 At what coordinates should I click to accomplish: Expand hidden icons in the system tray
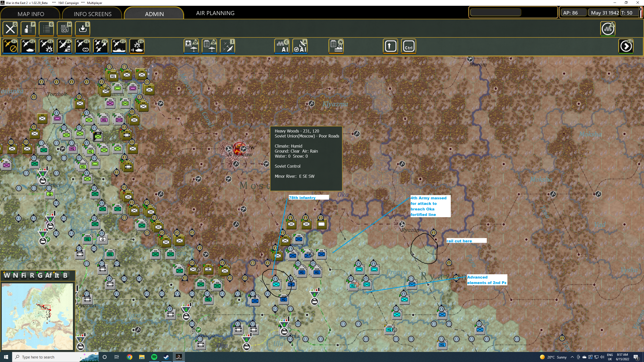tap(573, 357)
